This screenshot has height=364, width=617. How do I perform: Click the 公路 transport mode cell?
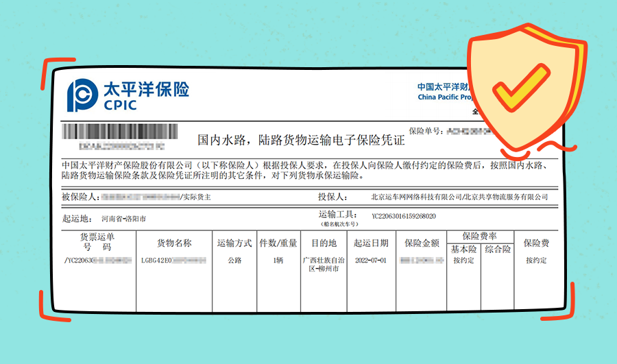(234, 261)
